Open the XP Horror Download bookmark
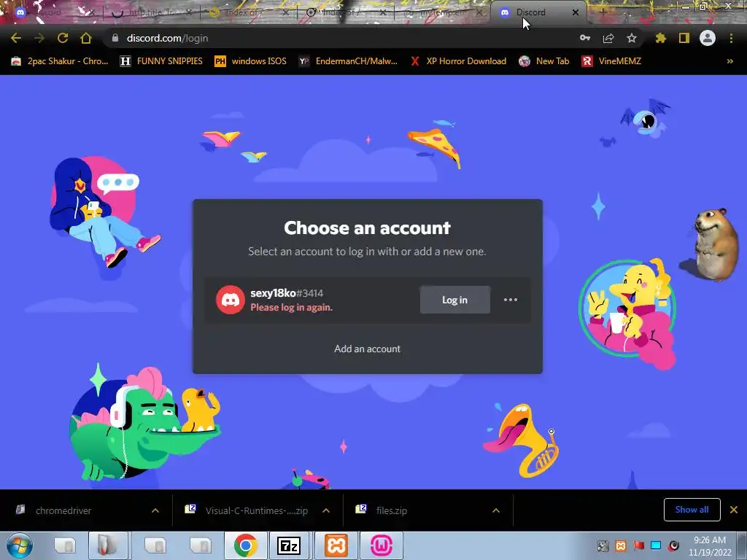 458,61
